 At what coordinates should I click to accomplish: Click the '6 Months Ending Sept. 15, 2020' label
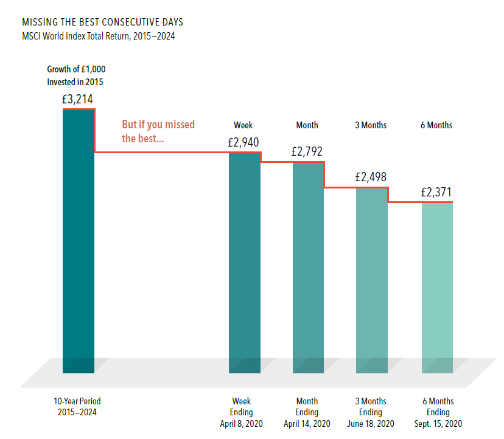pos(438,413)
